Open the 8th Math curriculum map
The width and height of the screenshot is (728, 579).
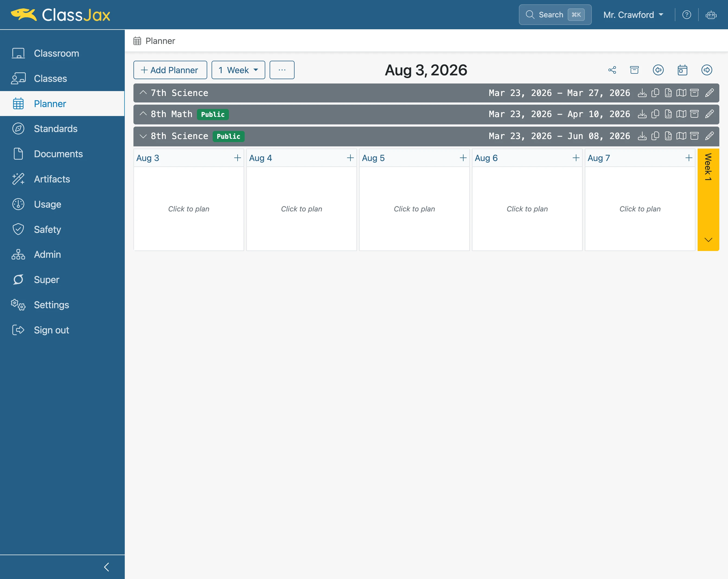(681, 114)
